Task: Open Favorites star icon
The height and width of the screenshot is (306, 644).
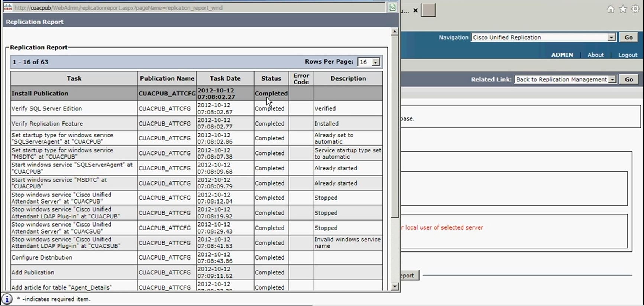Action: 623,9
